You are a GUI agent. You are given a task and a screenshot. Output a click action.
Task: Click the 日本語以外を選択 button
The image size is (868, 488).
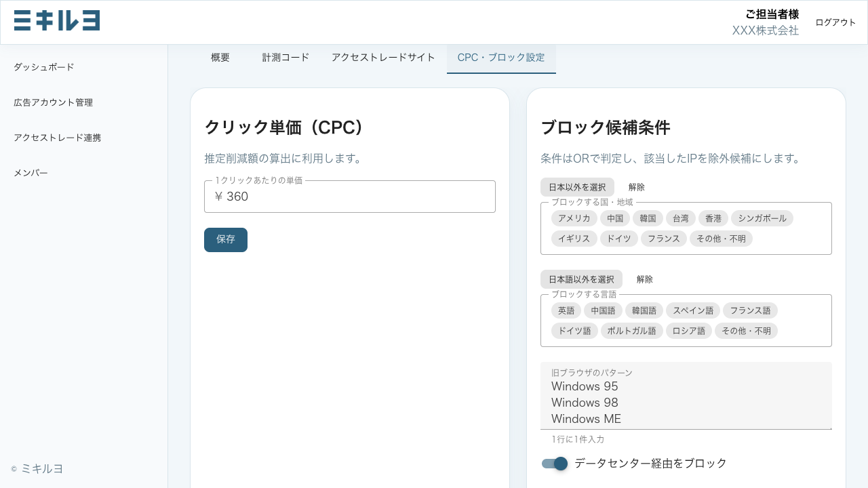pyautogui.click(x=581, y=279)
